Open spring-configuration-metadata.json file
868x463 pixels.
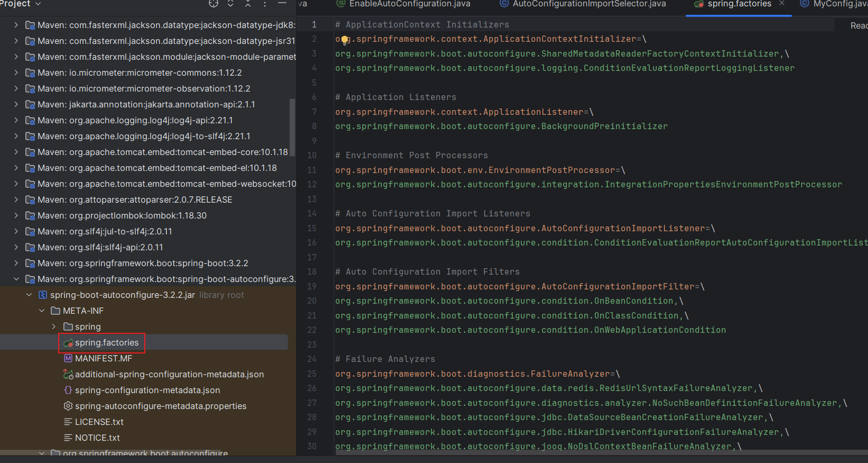[147, 390]
